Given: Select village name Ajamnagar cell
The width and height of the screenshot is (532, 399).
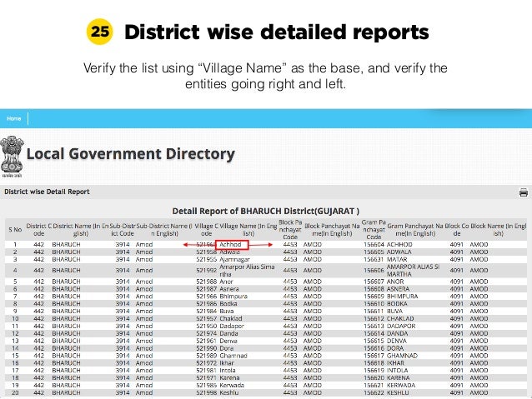Looking at the screenshot, I should (x=234, y=259).
